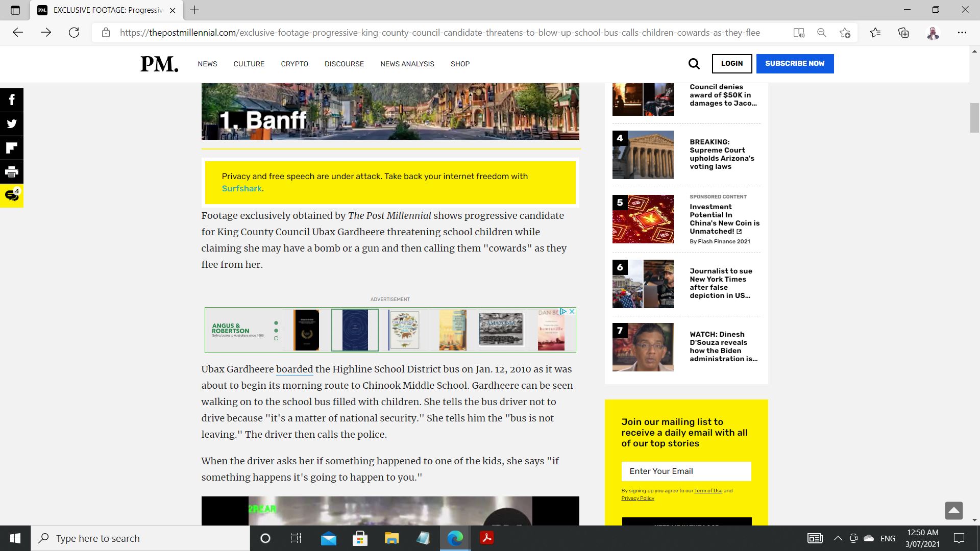The height and width of the screenshot is (551, 980).
Task: Open browser Collections icon
Action: click(x=903, y=33)
